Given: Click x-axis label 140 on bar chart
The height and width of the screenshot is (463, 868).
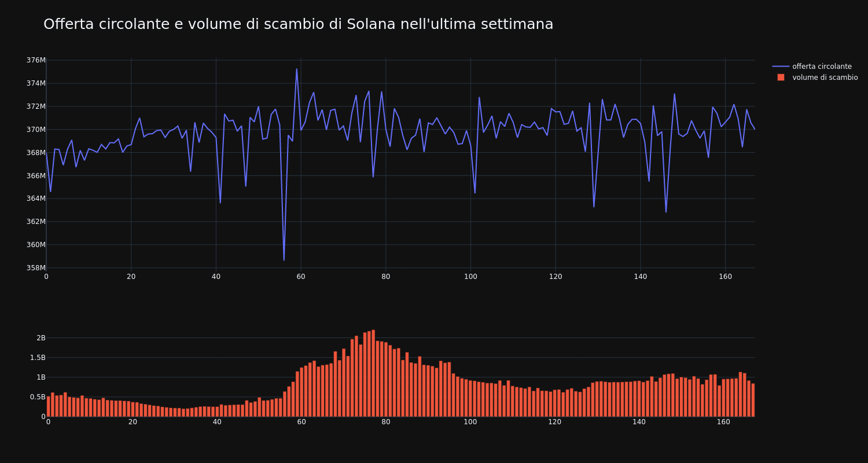Looking at the screenshot, I should (x=639, y=422).
